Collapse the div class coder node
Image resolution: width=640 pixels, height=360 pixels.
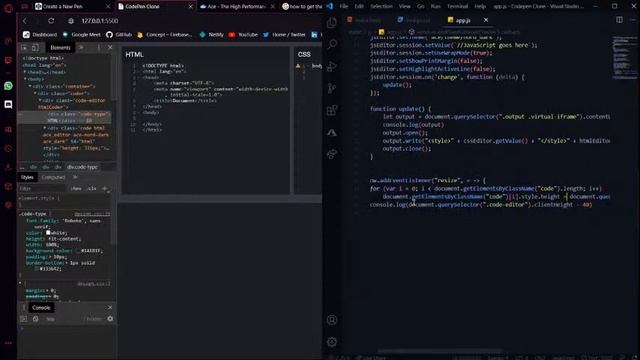coord(35,93)
